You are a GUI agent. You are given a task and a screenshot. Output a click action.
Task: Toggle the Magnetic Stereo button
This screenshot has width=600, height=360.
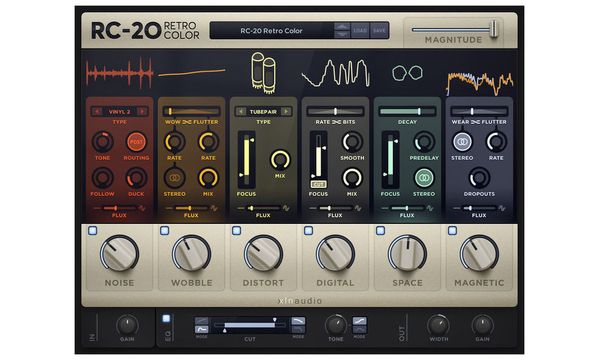point(462,142)
